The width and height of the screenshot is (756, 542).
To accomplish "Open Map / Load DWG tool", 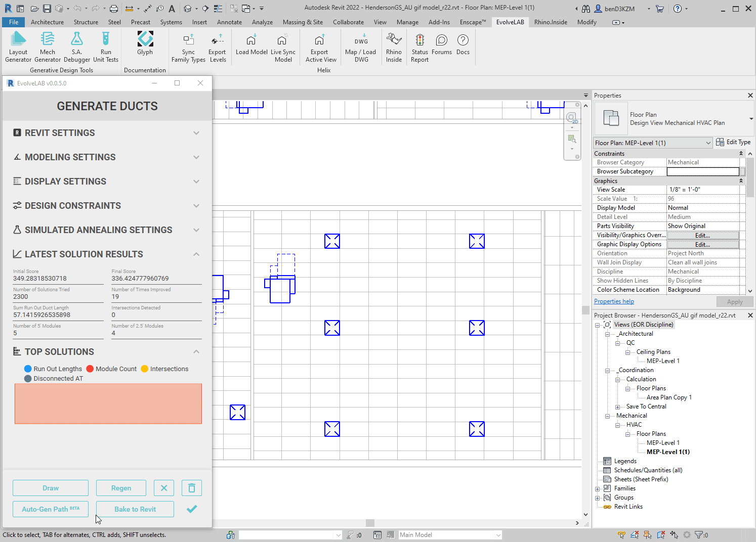I will [361, 47].
